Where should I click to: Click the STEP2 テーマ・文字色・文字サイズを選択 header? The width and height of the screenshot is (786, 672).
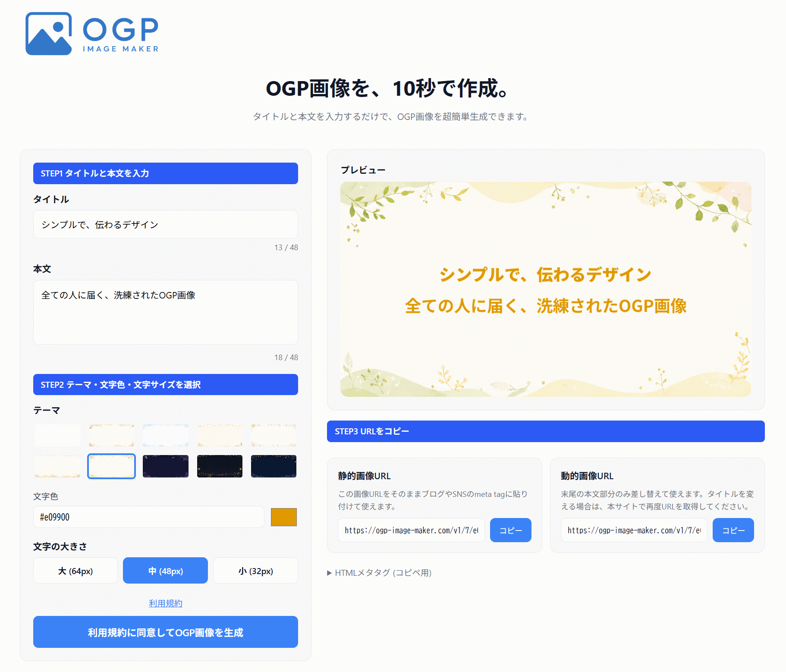[166, 384]
